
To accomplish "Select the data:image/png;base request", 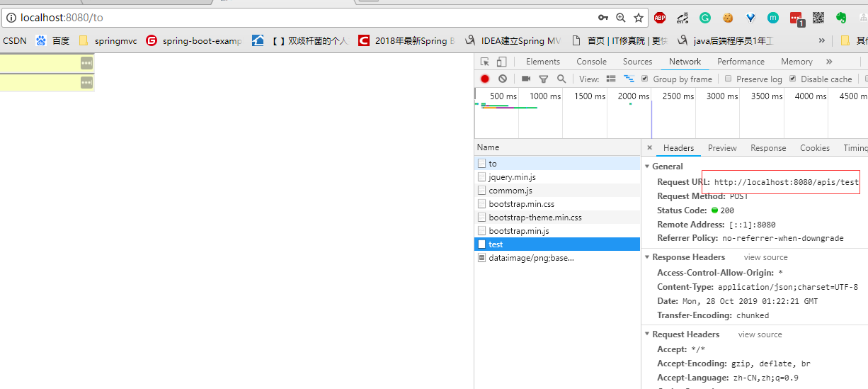I will click(557, 258).
